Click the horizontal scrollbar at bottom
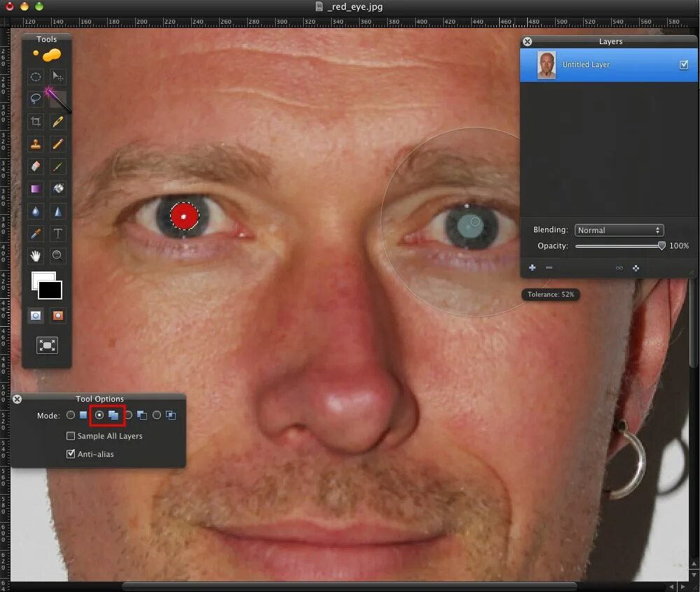The width and height of the screenshot is (700, 592). [x=349, y=585]
